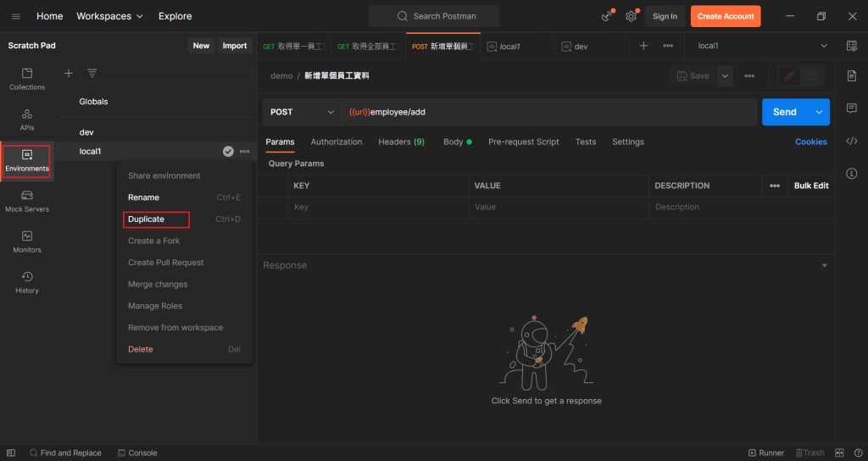Open Runner in status bar
The width and height of the screenshot is (868, 461).
click(766, 453)
